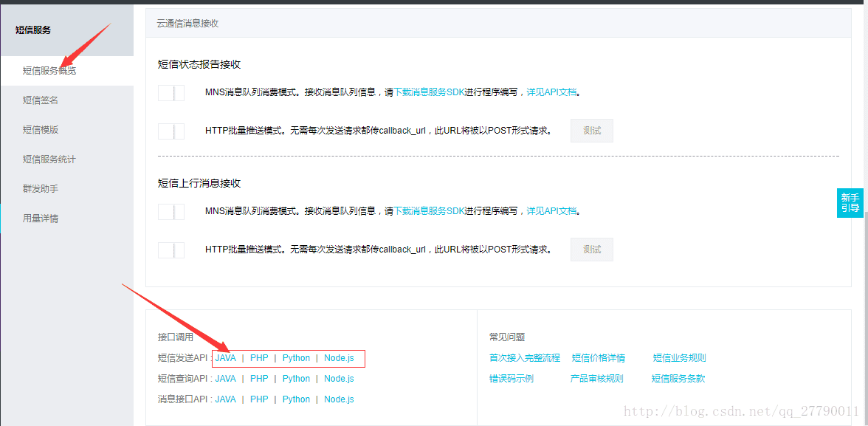The width and height of the screenshot is (868, 426).
Task: Open JAVA link for 短信发送API
Action: (226, 358)
